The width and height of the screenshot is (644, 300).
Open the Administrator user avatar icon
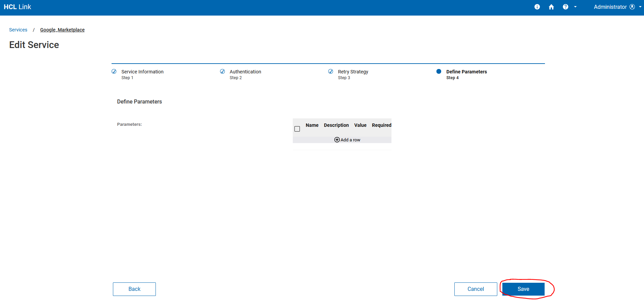632,7
